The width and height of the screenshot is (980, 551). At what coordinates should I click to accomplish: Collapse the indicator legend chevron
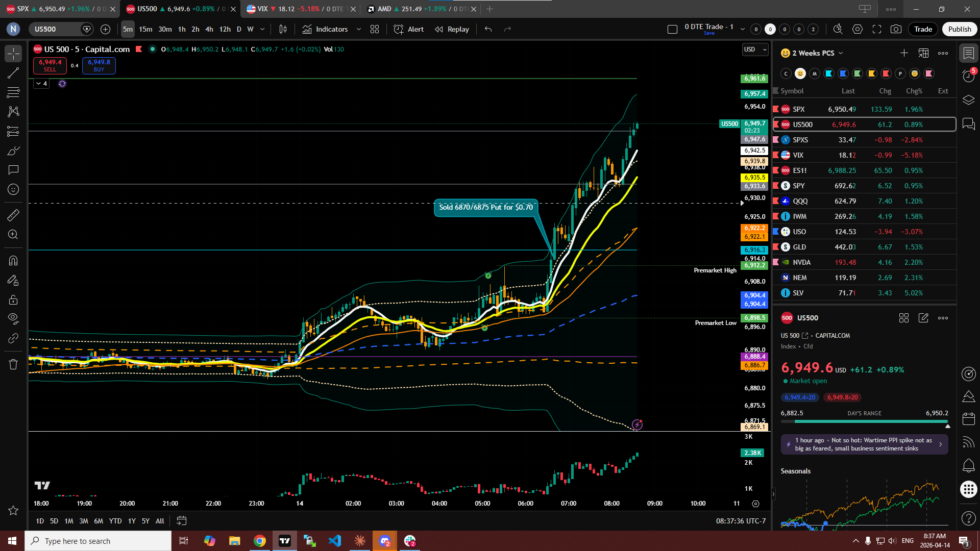tap(38, 84)
